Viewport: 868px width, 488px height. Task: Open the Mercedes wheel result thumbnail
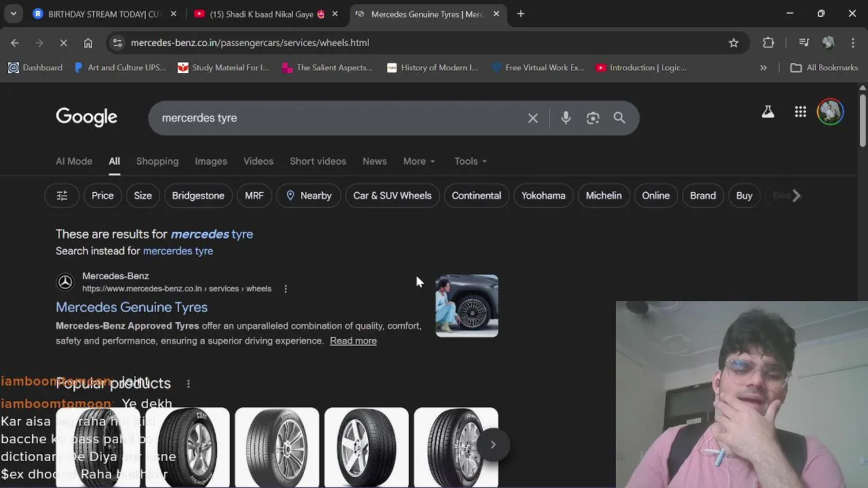tap(467, 306)
